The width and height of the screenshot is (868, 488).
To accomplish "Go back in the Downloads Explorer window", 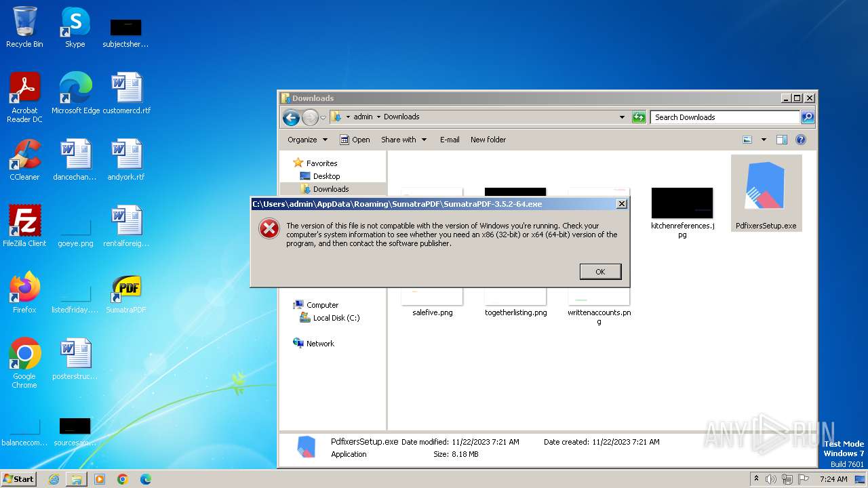I will (292, 117).
